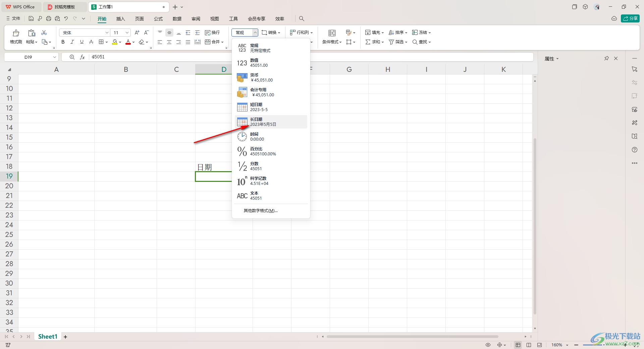
Task: Click the ribbon search magnifier icon
Action: pyautogui.click(x=302, y=18)
